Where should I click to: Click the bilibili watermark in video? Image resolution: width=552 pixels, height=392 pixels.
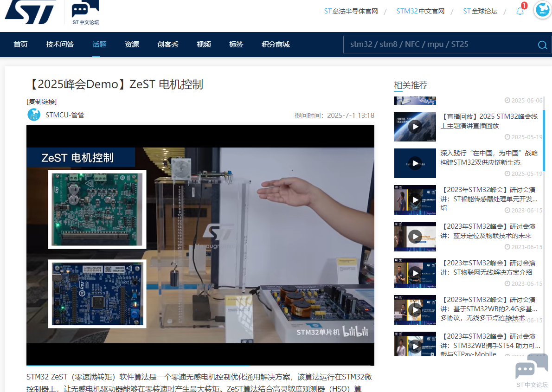[x=355, y=331]
